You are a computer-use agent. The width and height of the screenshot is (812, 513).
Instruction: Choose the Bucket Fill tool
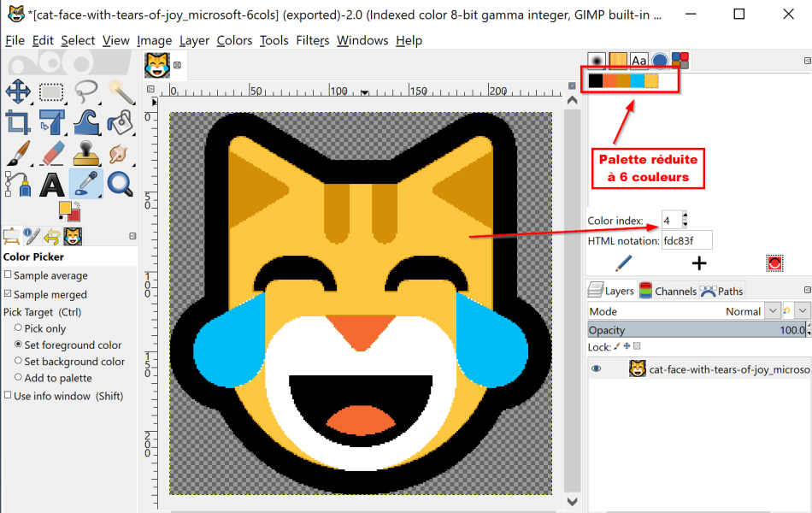[x=121, y=123]
